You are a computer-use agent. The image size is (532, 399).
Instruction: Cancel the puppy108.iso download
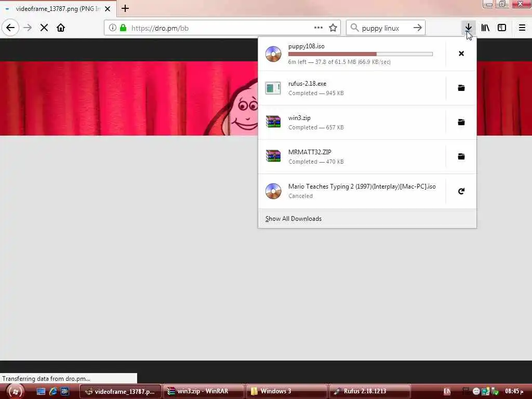click(x=461, y=54)
